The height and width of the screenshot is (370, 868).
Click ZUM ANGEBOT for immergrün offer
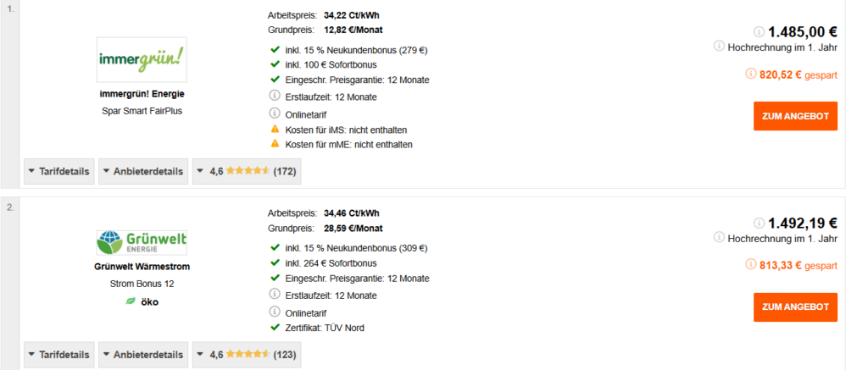pos(795,116)
